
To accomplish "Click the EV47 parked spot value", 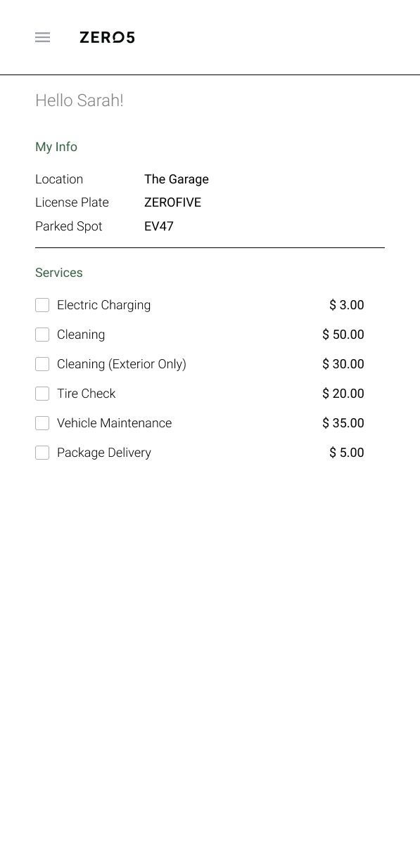I will click(159, 226).
